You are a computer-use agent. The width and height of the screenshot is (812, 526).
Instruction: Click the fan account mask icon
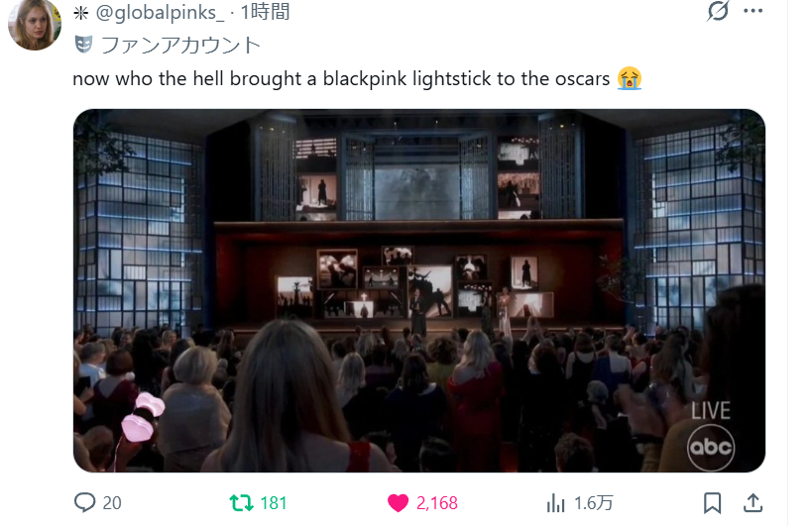83,45
